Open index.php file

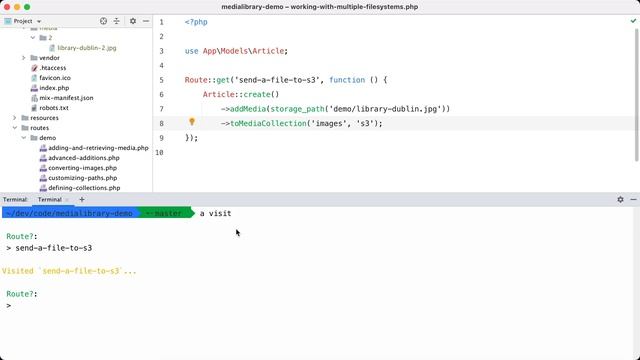[x=54, y=88]
